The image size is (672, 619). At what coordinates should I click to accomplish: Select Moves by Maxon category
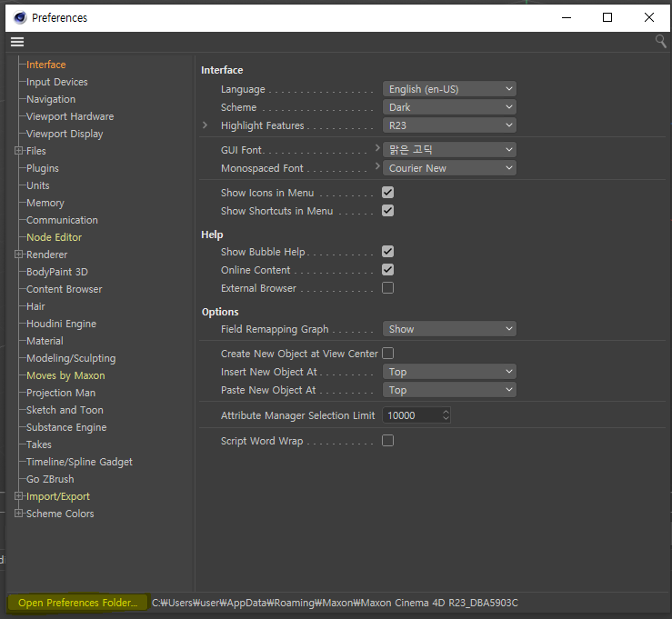(x=65, y=375)
